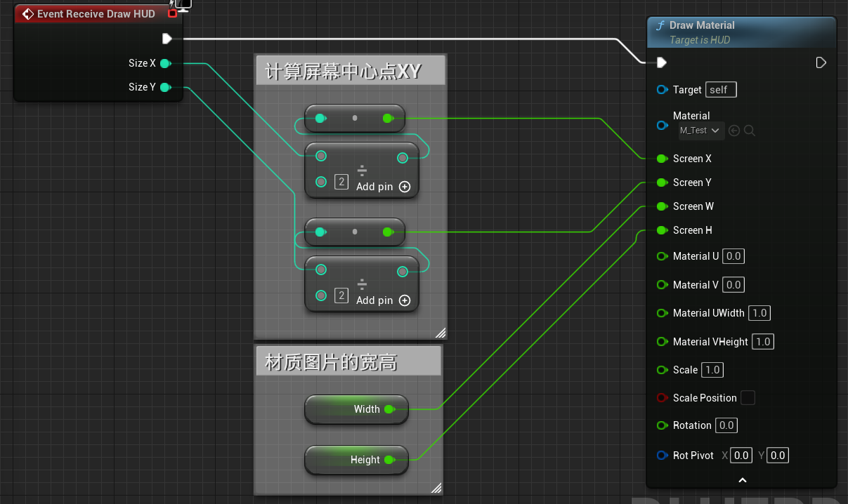Click the Width variable output pin
Image resolution: width=848 pixels, height=504 pixels.
tap(390, 409)
